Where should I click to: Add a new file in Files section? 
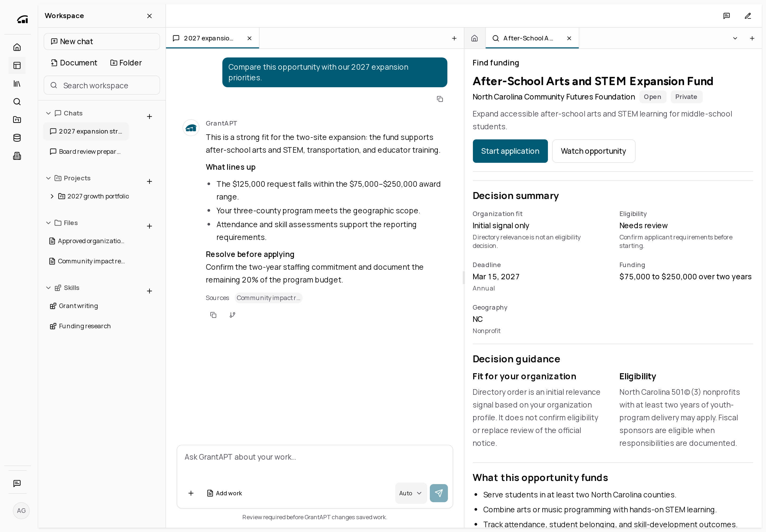(x=149, y=226)
